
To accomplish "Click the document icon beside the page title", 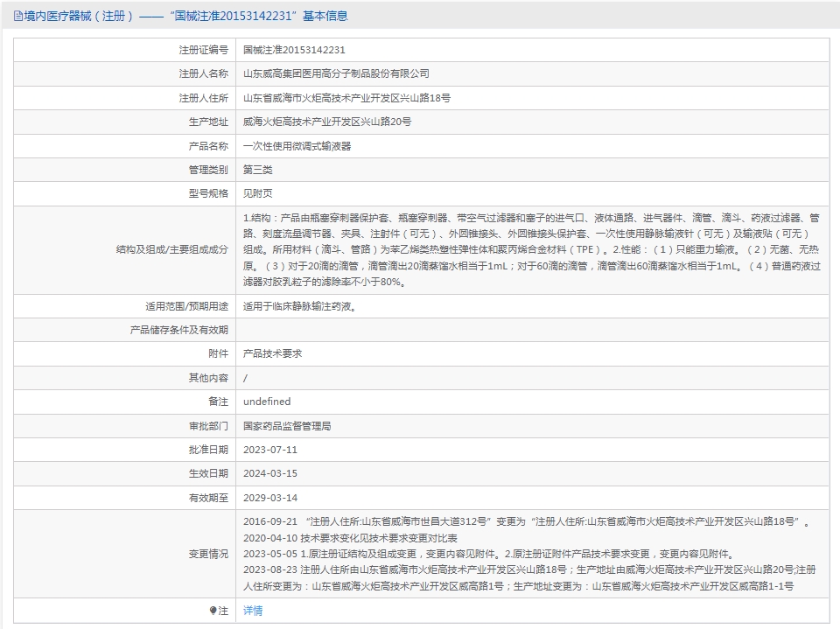I will pos(18,16).
